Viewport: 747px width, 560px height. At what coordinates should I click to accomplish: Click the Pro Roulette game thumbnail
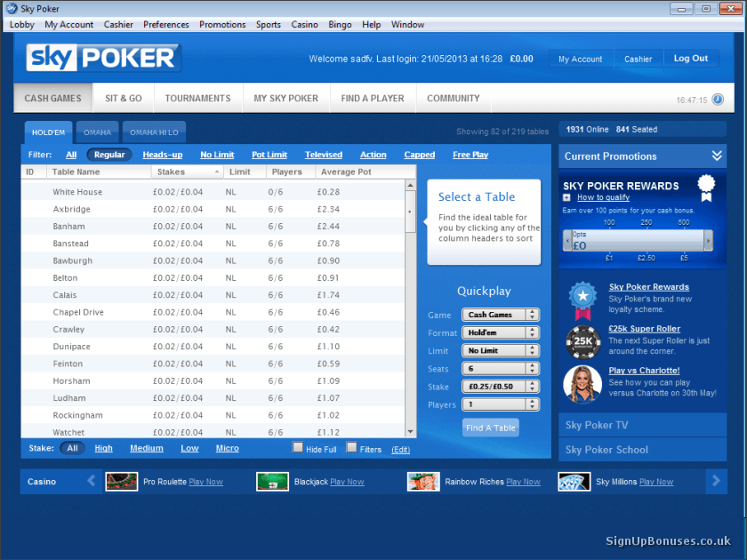[x=122, y=482]
